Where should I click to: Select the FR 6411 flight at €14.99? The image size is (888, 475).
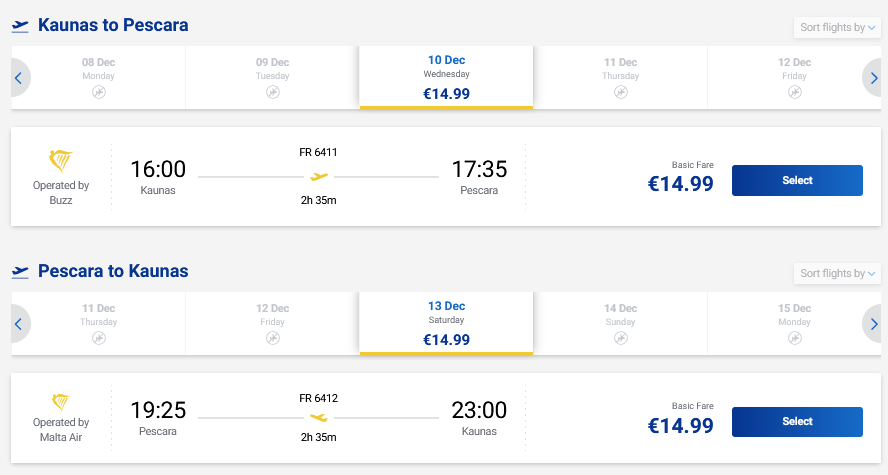tap(797, 181)
